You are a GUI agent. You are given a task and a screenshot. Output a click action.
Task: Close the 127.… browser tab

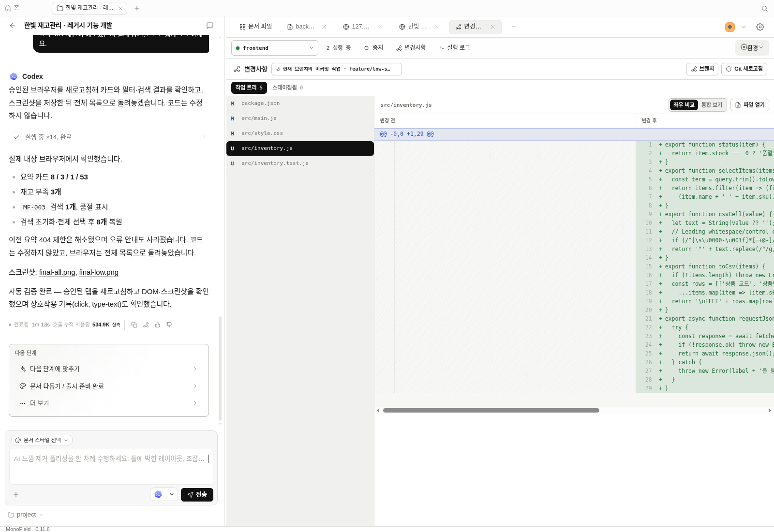pyautogui.click(x=381, y=27)
